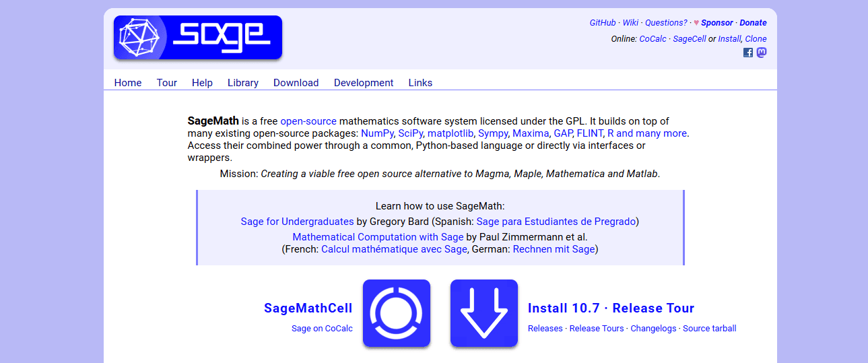Open the Links menu item
The height and width of the screenshot is (363, 868).
pyautogui.click(x=420, y=83)
